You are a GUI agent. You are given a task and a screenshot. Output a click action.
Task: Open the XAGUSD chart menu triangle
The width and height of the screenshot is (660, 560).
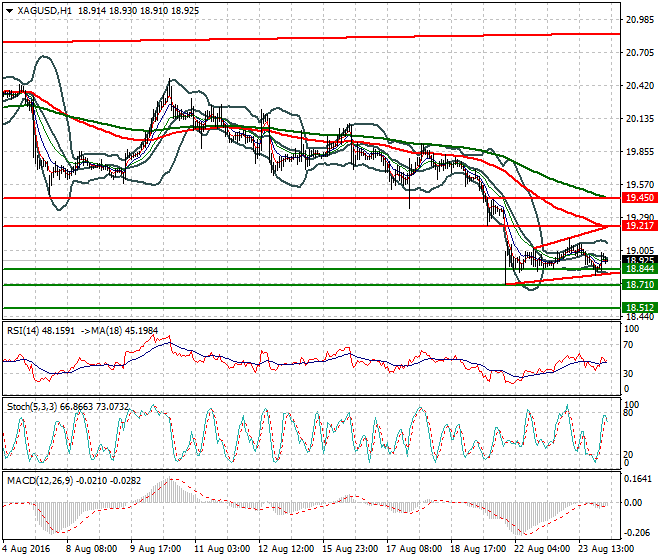click(x=10, y=11)
